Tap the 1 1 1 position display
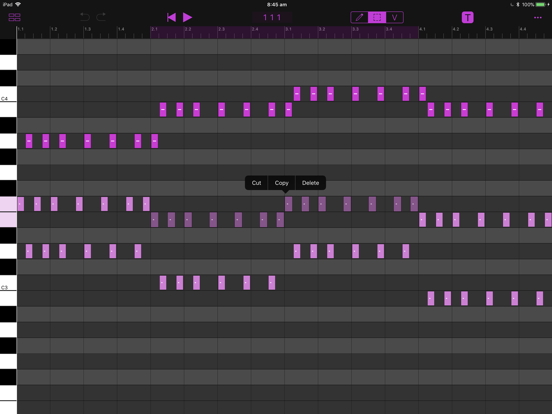Screen dimensions: 552x414 (x=272, y=17)
